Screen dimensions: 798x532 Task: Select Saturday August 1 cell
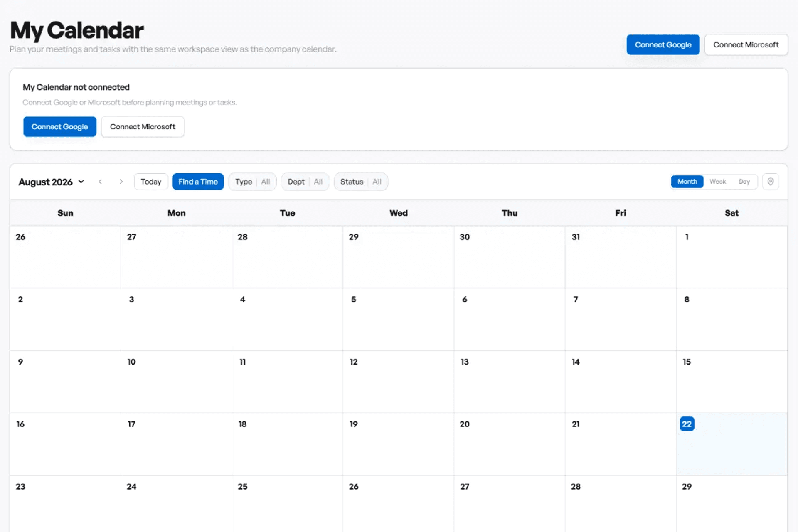[731, 257]
